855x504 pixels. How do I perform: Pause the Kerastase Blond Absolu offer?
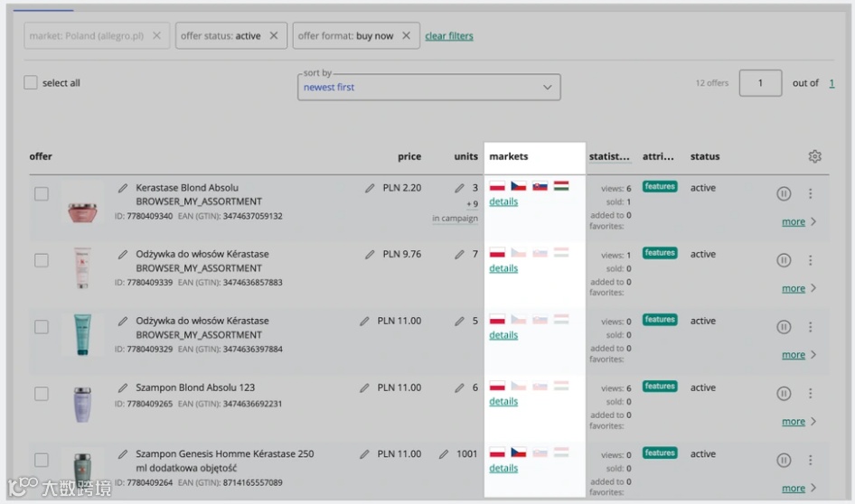tap(784, 193)
